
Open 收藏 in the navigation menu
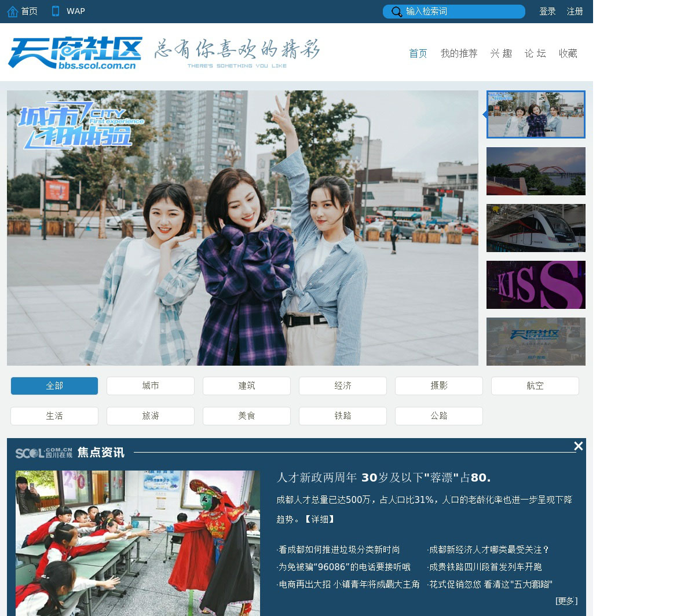(568, 53)
